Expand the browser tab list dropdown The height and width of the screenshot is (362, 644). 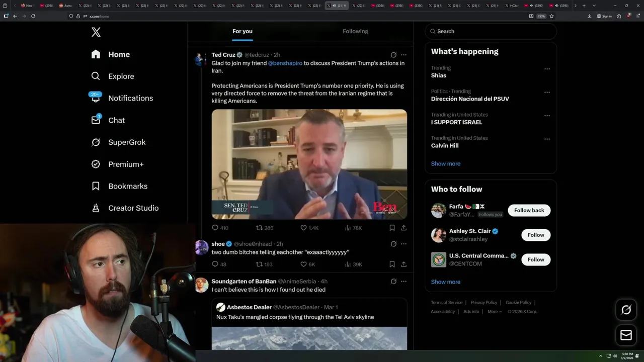(594, 6)
